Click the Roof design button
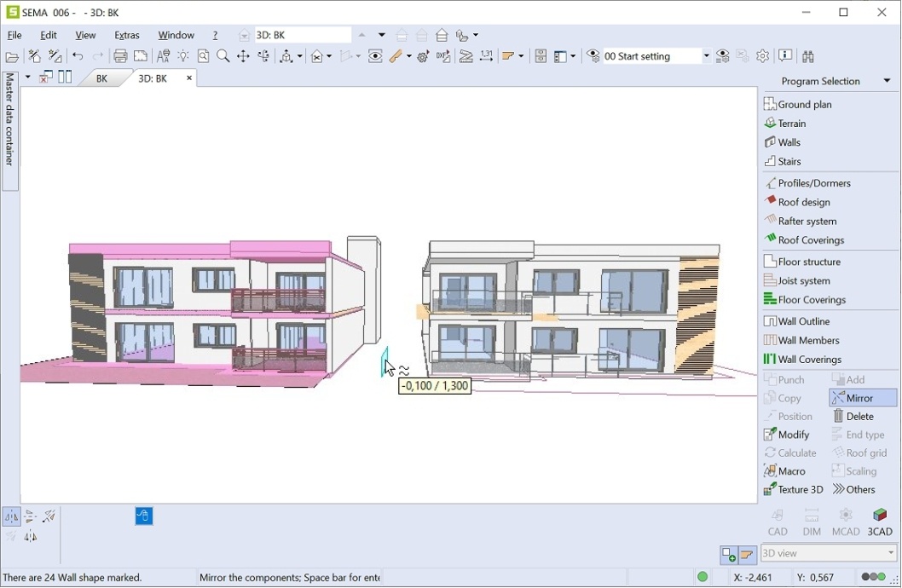 804,202
